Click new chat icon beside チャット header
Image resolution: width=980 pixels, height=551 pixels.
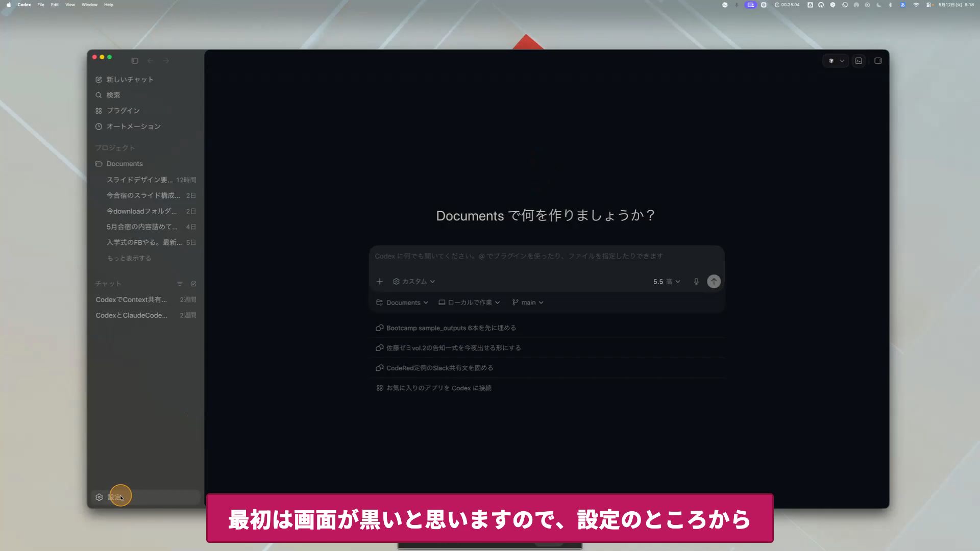point(193,284)
